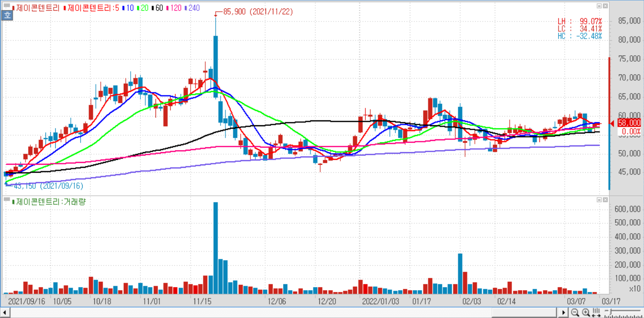The height and width of the screenshot is (318, 644).
Task: Click the LH : 99.07% indicator
Action: point(580,22)
